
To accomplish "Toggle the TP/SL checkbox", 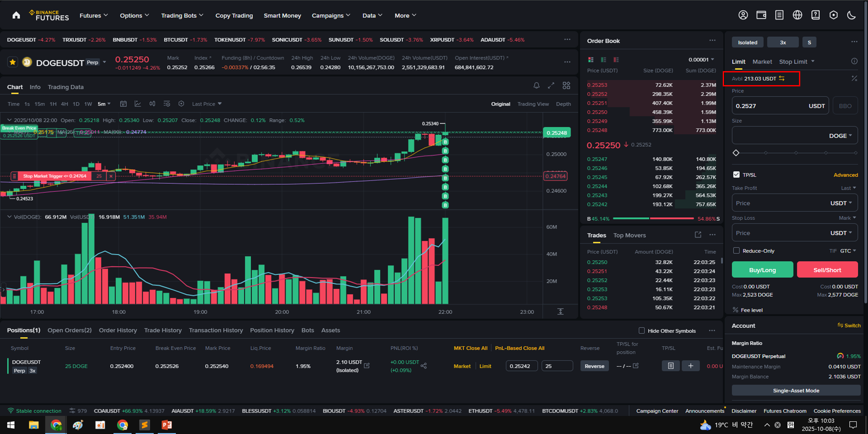I will point(736,174).
